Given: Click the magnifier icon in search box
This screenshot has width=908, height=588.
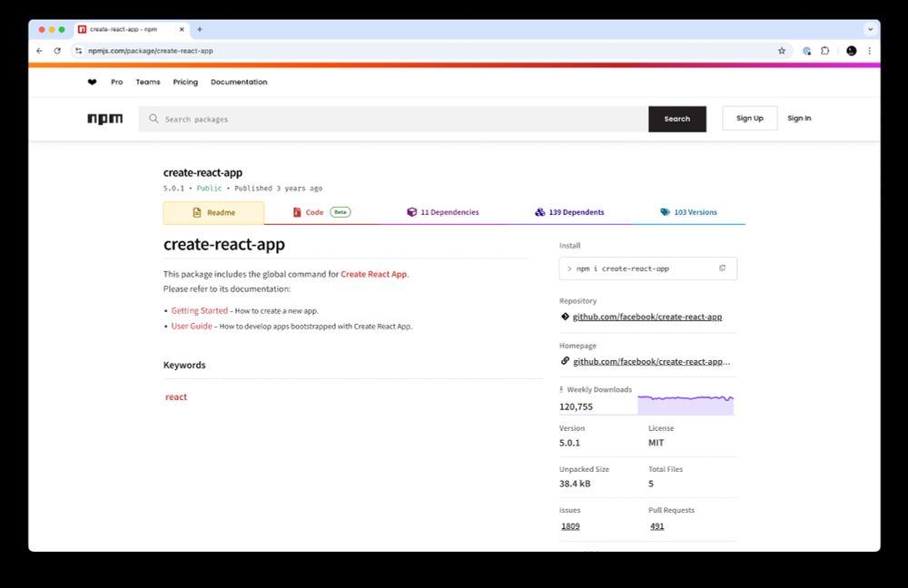Looking at the screenshot, I should coord(153,119).
